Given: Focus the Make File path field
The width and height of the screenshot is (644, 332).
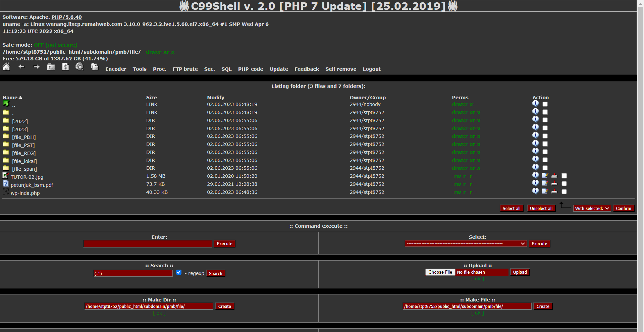Looking at the screenshot, I should tap(467, 306).
